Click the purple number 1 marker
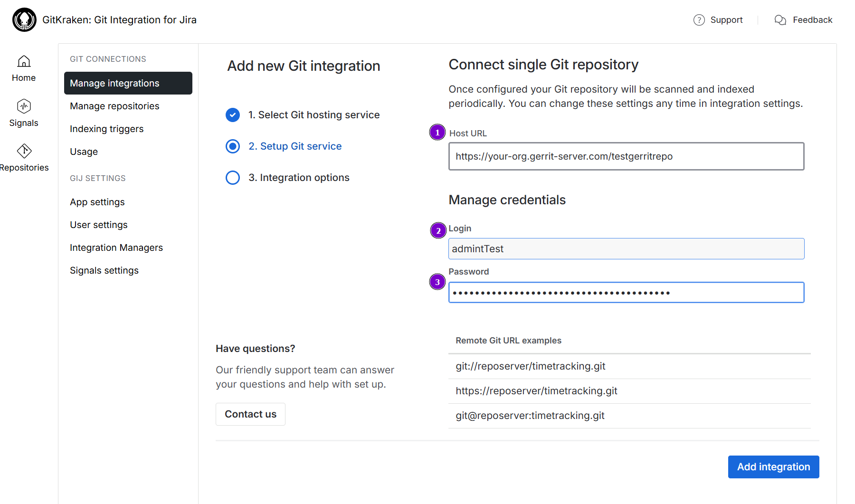855x504 pixels. pos(437,133)
